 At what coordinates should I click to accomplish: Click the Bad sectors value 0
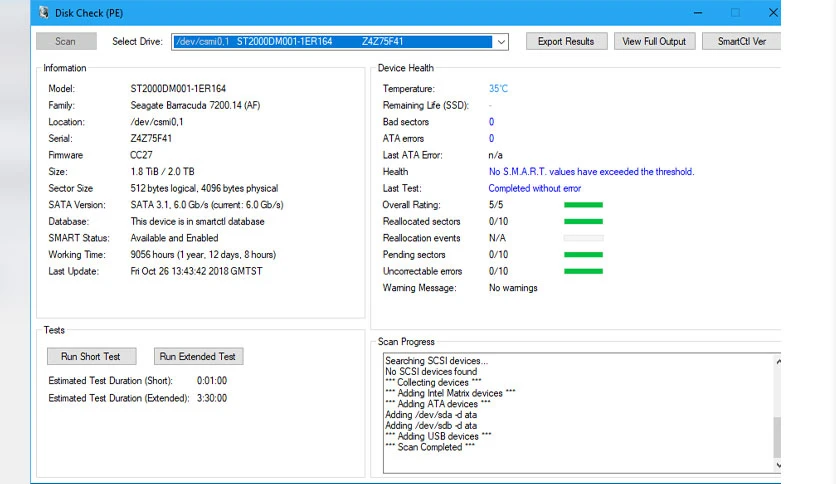pos(492,122)
